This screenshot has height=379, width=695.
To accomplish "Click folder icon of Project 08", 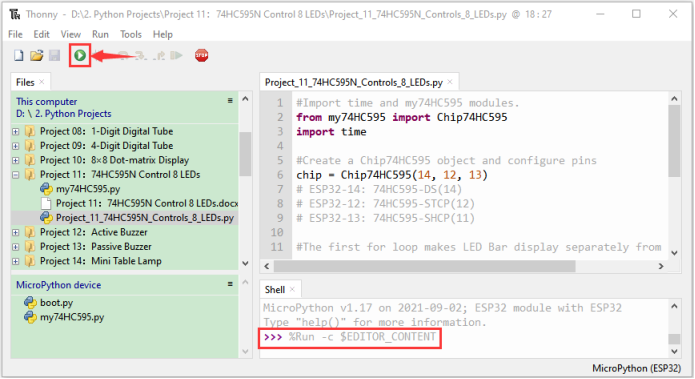I will [30, 131].
